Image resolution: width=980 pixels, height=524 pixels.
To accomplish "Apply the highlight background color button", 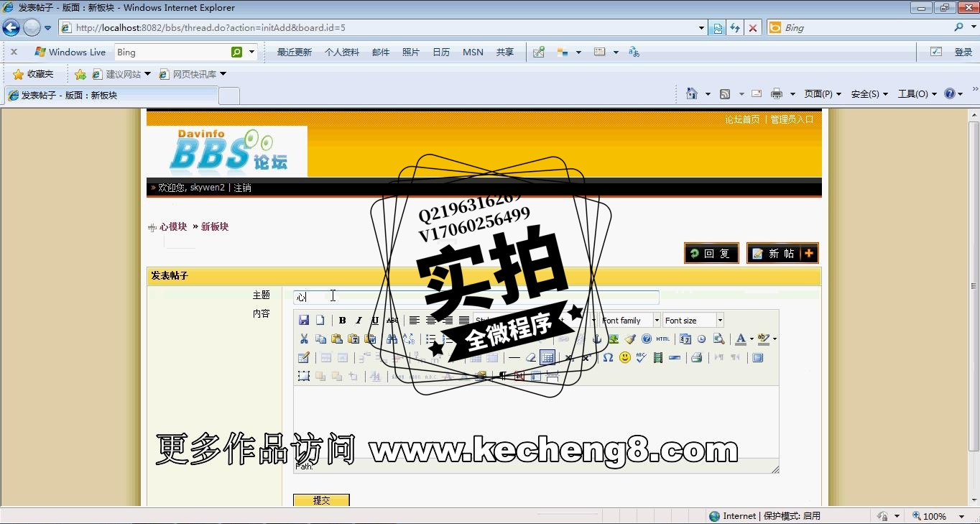I will 764,339.
